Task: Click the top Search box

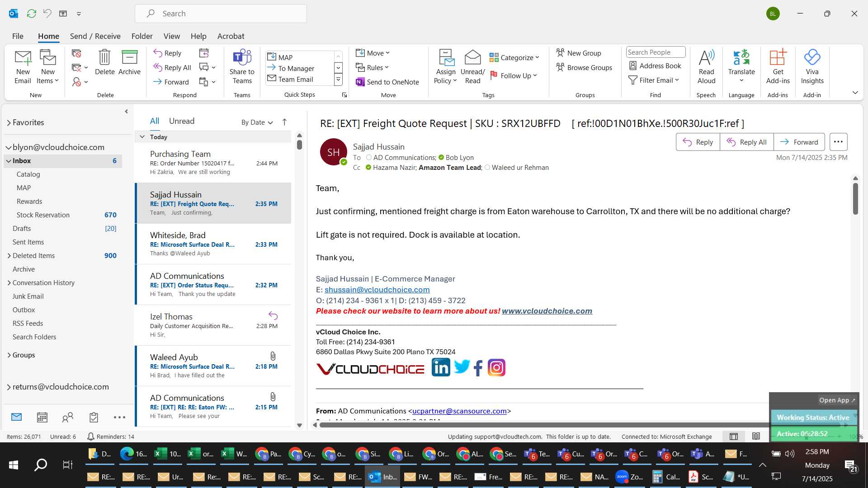Action: [221, 14]
